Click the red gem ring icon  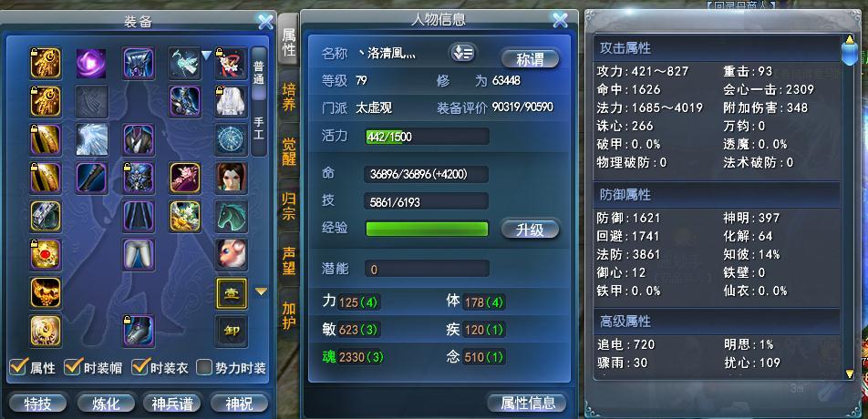pyautogui.click(x=46, y=254)
